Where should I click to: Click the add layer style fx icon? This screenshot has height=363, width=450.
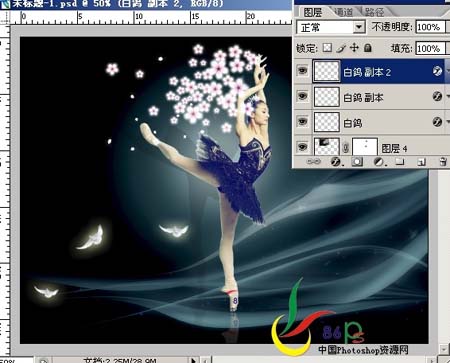[x=335, y=162]
